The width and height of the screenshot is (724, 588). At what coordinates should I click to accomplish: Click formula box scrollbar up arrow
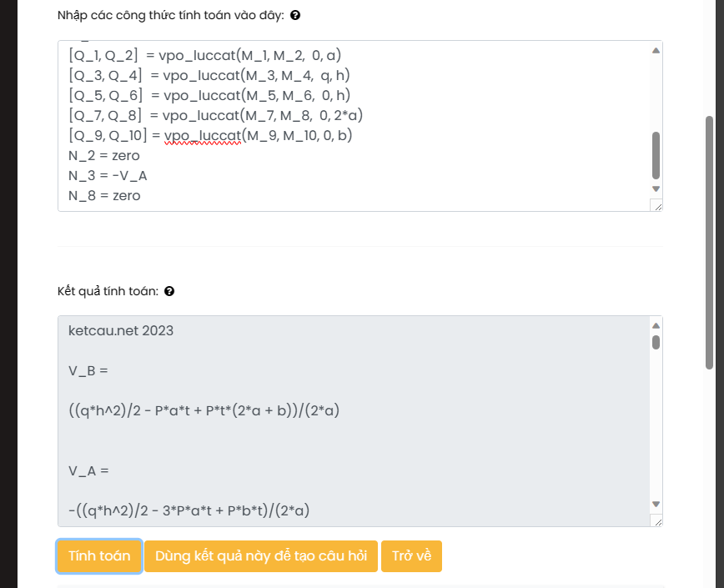tap(656, 50)
